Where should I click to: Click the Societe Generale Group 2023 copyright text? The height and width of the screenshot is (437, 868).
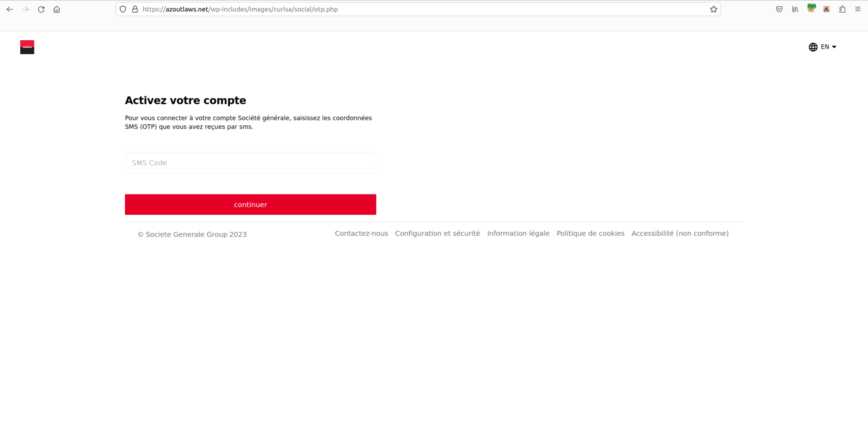(192, 234)
